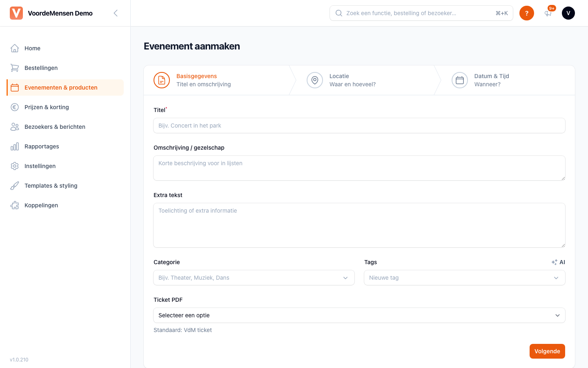Click the Omschrijving / gezelschap text area
Viewport: 588px width, 368px height.
(x=359, y=168)
